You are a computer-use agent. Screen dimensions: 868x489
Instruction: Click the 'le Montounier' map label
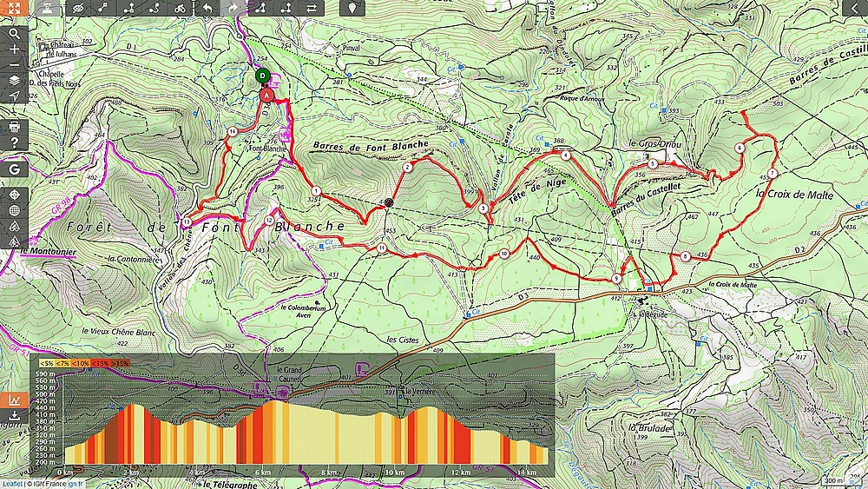(48, 251)
